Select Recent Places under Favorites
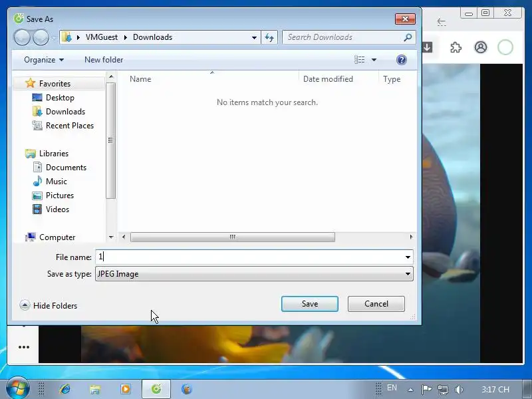 coord(70,126)
